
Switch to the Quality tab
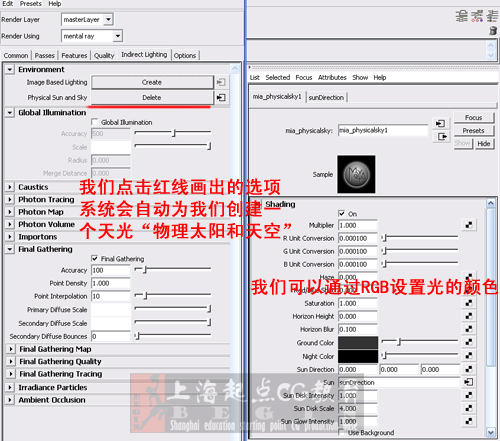(104, 55)
